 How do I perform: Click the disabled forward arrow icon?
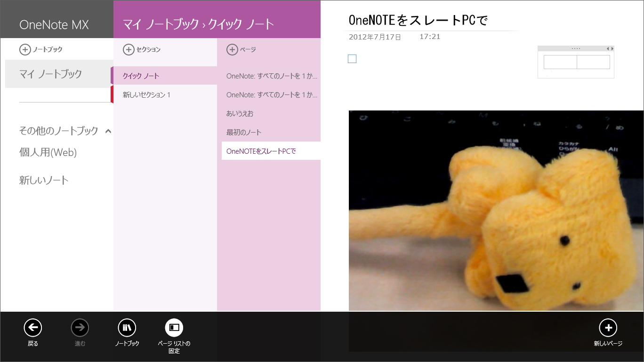click(x=80, y=327)
